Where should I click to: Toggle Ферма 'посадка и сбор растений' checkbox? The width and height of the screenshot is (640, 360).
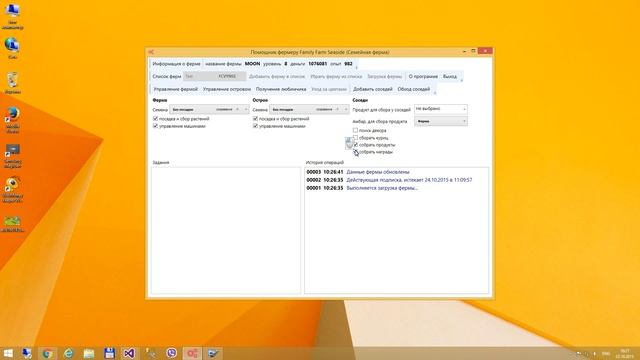point(155,118)
